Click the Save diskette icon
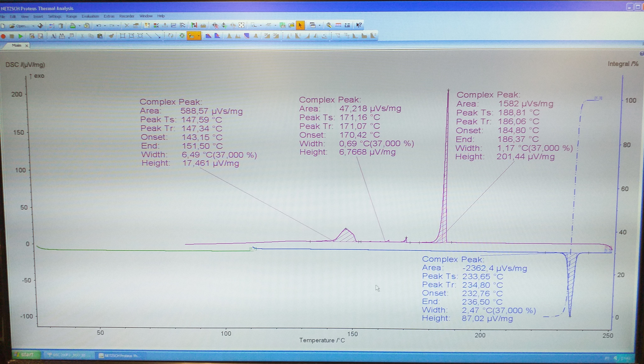644x364 pixels. tap(40, 25)
